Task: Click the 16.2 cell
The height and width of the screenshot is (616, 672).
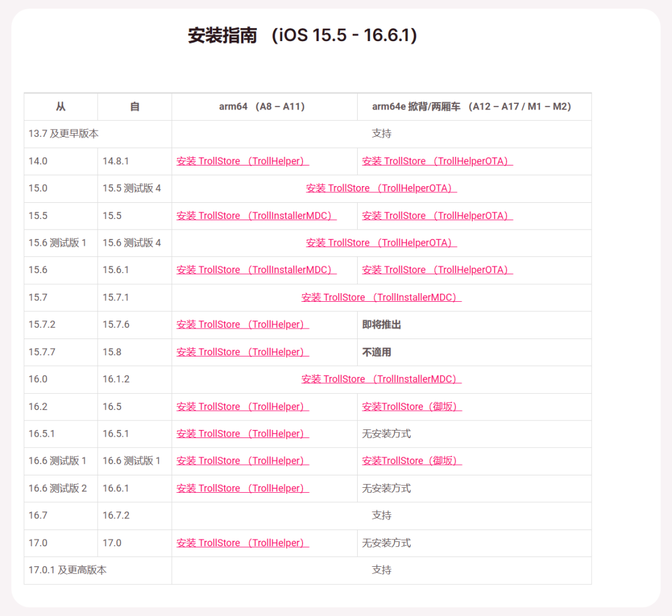Action: (61, 406)
